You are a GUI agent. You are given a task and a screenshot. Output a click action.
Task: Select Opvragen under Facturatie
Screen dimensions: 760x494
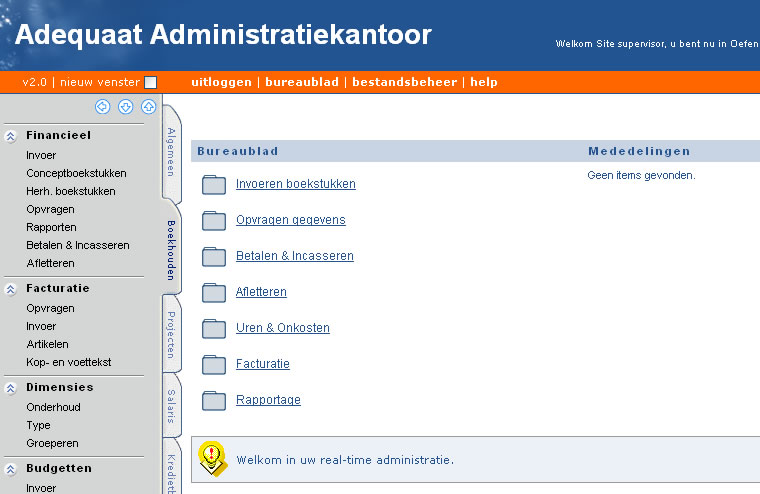click(50, 308)
